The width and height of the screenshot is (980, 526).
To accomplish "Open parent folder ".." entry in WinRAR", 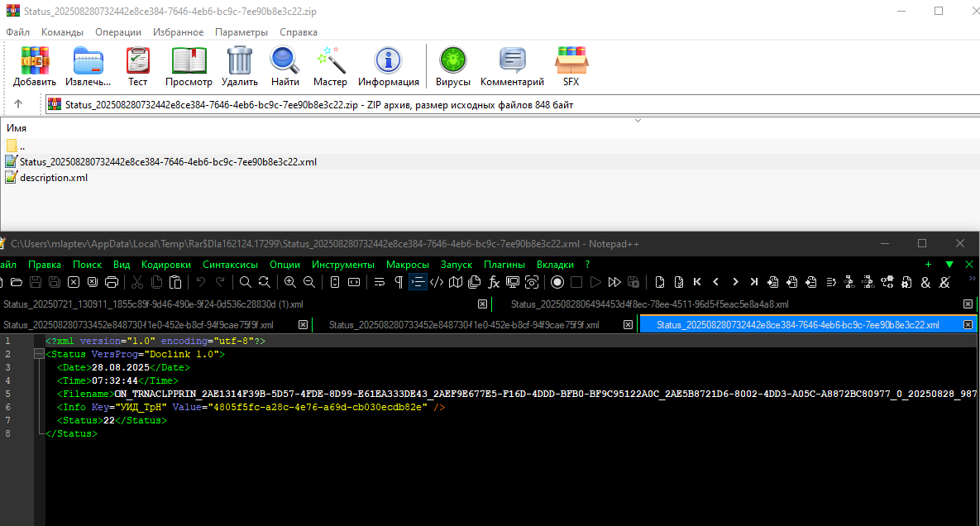I will click(x=15, y=146).
